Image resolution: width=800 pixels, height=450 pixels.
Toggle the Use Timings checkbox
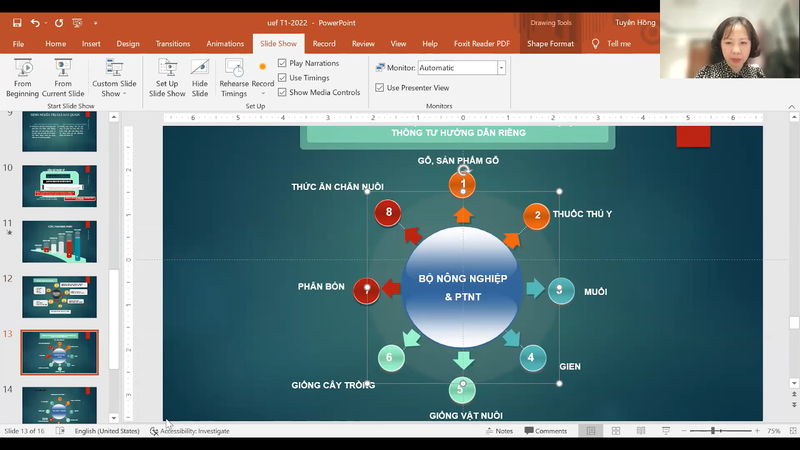pos(282,78)
